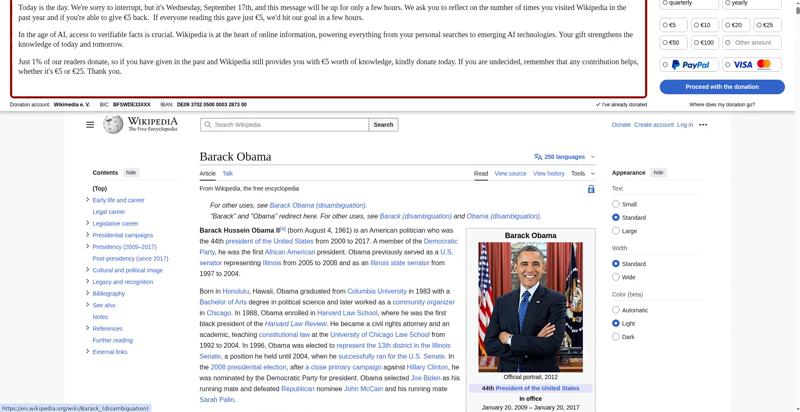Image resolution: width=800 pixels, height=412 pixels.
Task: Click the page protection padlock icon
Action: (x=591, y=189)
